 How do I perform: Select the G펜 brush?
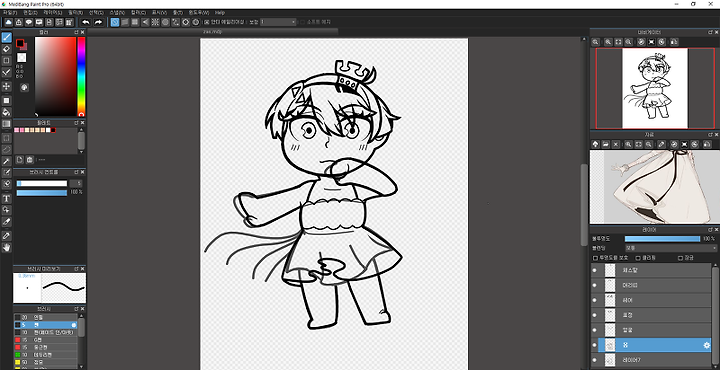45,340
